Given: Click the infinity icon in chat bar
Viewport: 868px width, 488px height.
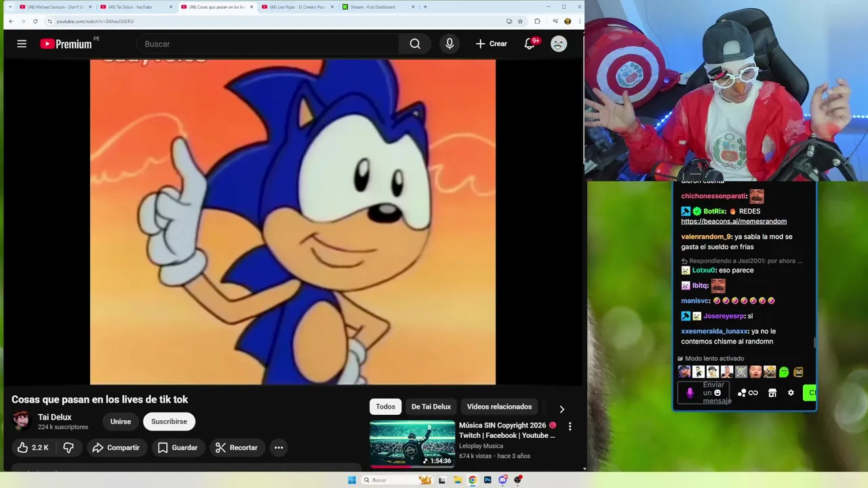Looking at the screenshot, I should [753, 392].
